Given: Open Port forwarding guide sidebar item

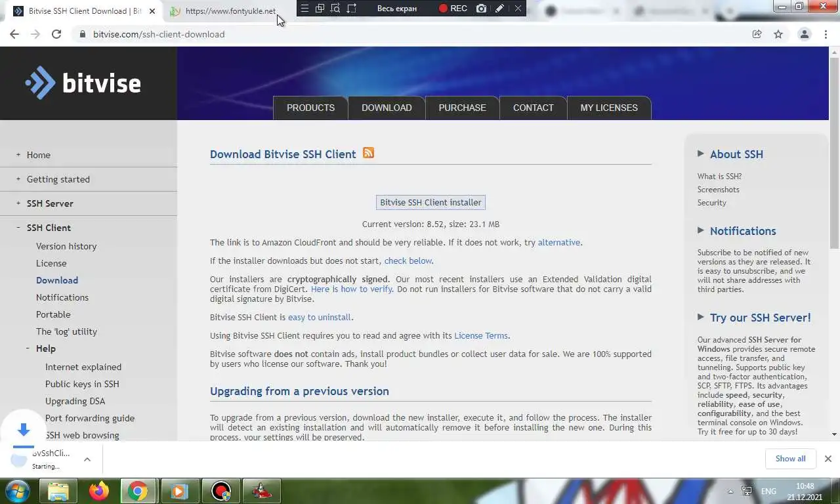Looking at the screenshot, I should (x=90, y=418).
